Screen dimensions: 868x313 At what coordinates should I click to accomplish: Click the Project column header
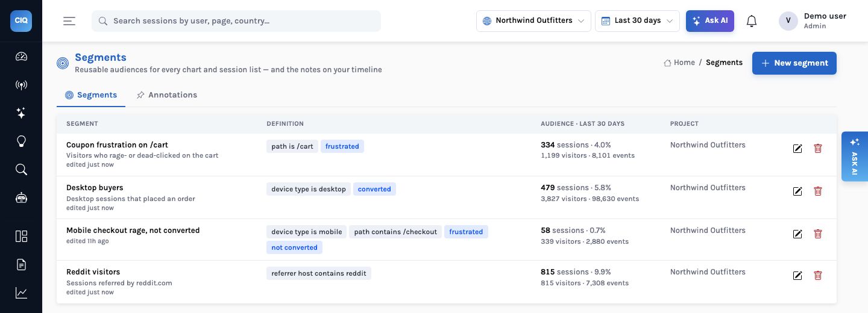(684, 124)
